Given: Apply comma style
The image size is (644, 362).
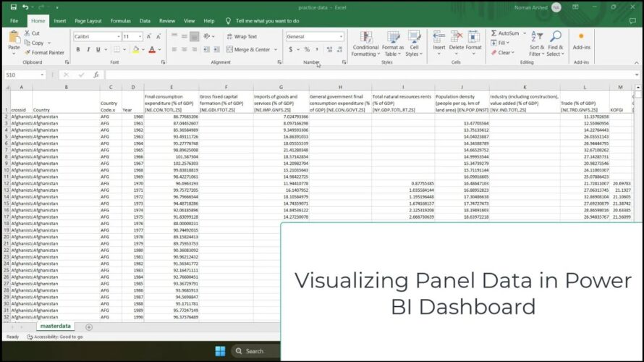Looking at the screenshot, I should [x=317, y=49].
